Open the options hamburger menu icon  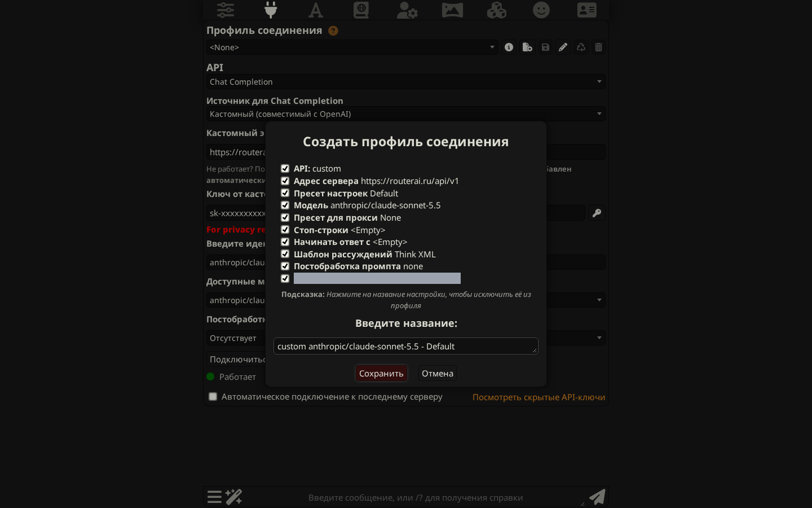[x=214, y=497]
